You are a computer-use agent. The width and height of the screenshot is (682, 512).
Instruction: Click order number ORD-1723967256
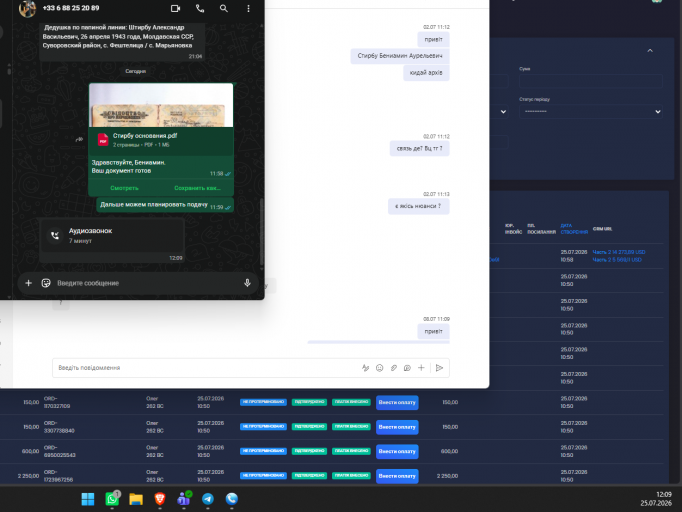(58, 476)
